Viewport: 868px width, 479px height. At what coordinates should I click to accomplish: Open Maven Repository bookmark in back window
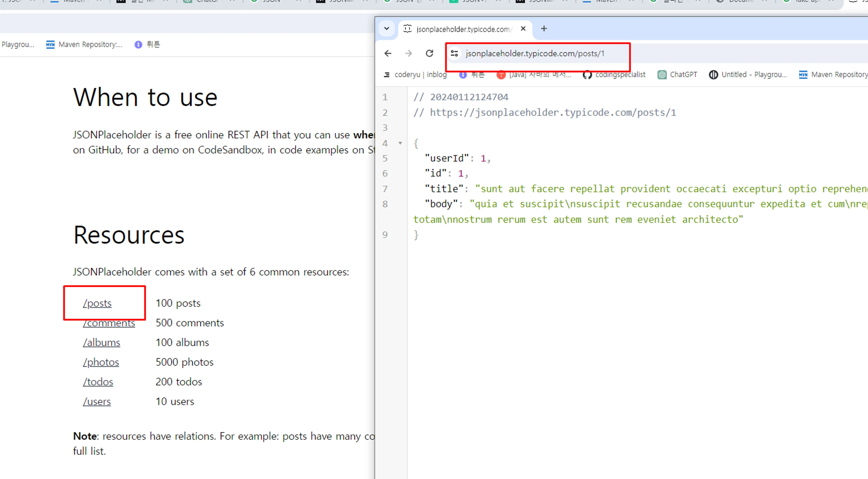(84, 45)
